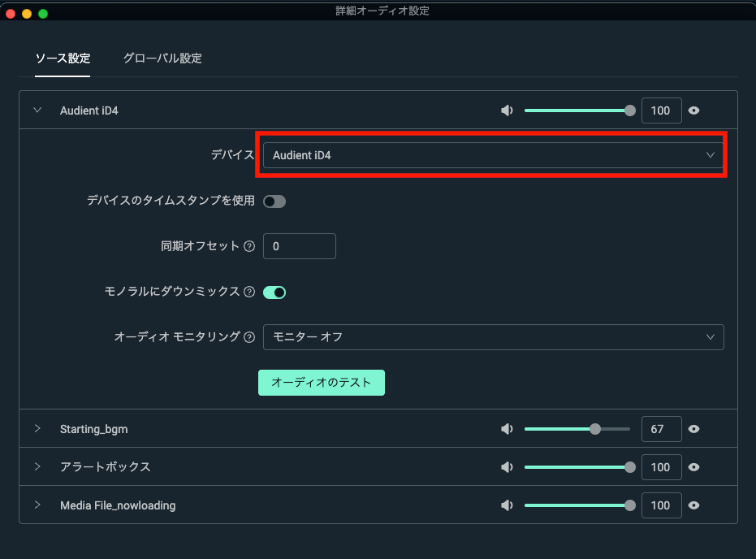Mute Starting_bgm via its speaker icon
Viewport: 756px width, 559px height.
(508, 429)
